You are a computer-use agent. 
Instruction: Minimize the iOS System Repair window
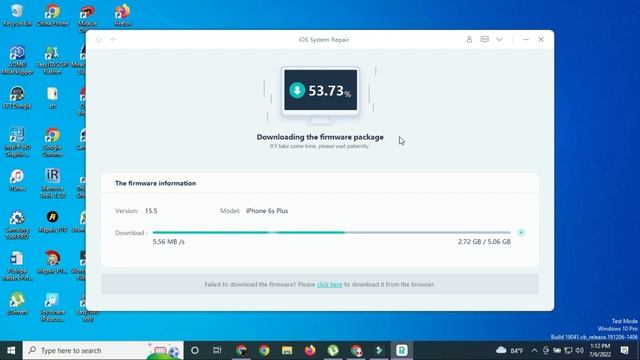pyautogui.click(x=526, y=40)
